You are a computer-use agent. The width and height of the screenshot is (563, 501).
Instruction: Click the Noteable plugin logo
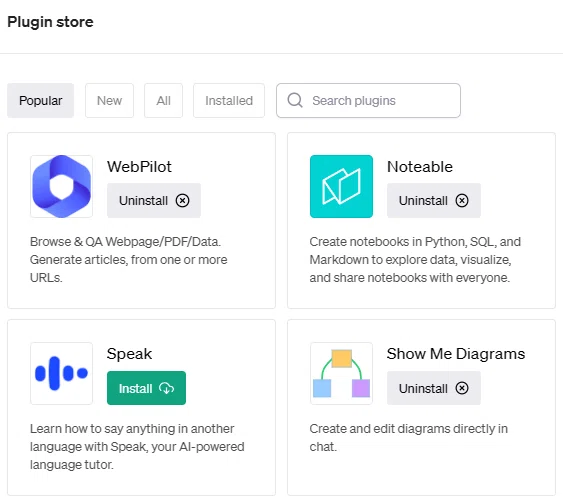click(x=341, y=186)
